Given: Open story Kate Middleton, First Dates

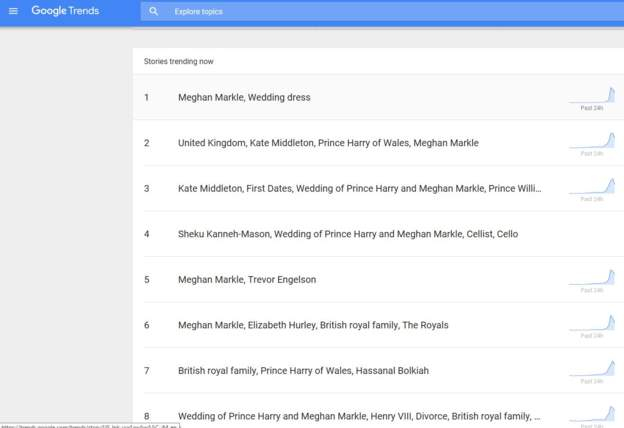Looking at the screenshot, I should click(359, 188).
